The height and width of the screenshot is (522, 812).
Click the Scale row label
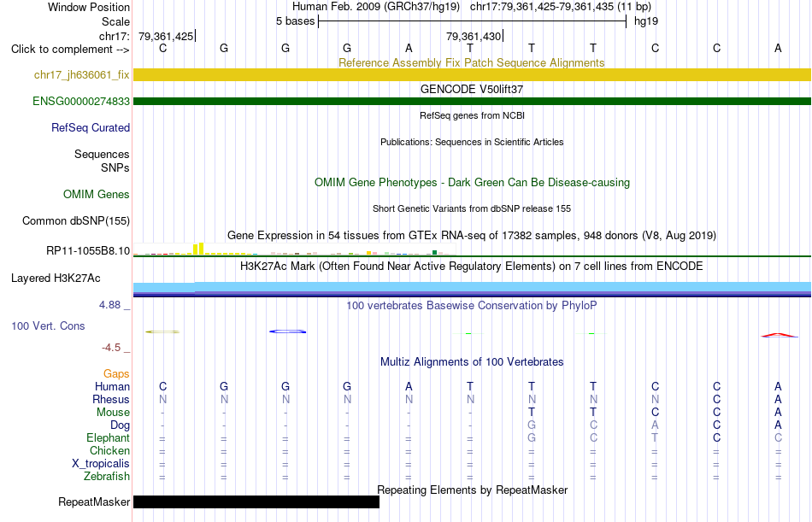click(x=116, y=21)
